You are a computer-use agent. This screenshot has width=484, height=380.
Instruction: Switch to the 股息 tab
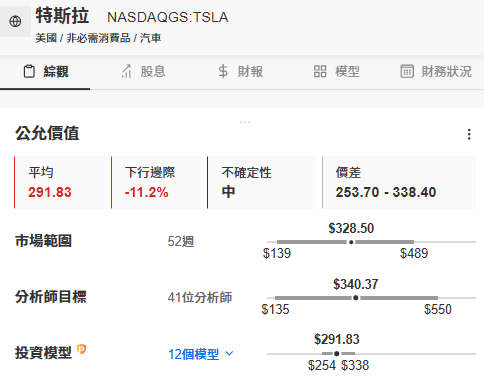[143, 71]
